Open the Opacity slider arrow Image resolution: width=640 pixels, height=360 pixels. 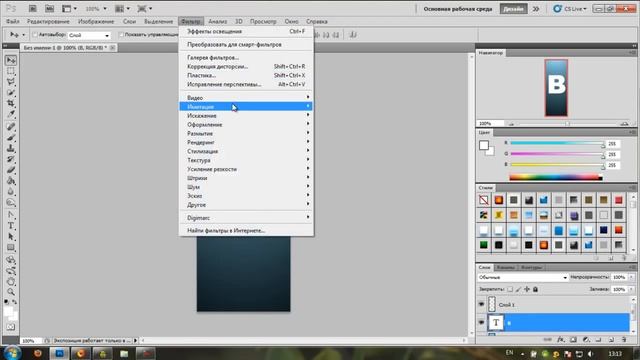point(631,278)
